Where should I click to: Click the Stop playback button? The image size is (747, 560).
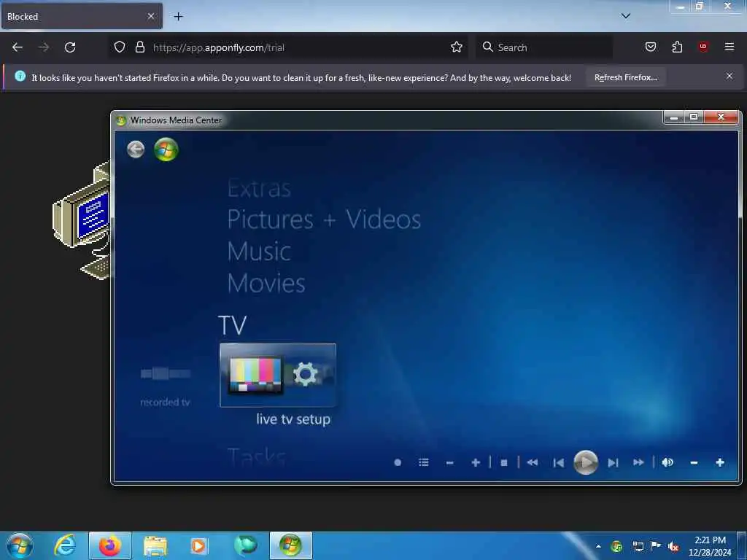click(504, 462)
